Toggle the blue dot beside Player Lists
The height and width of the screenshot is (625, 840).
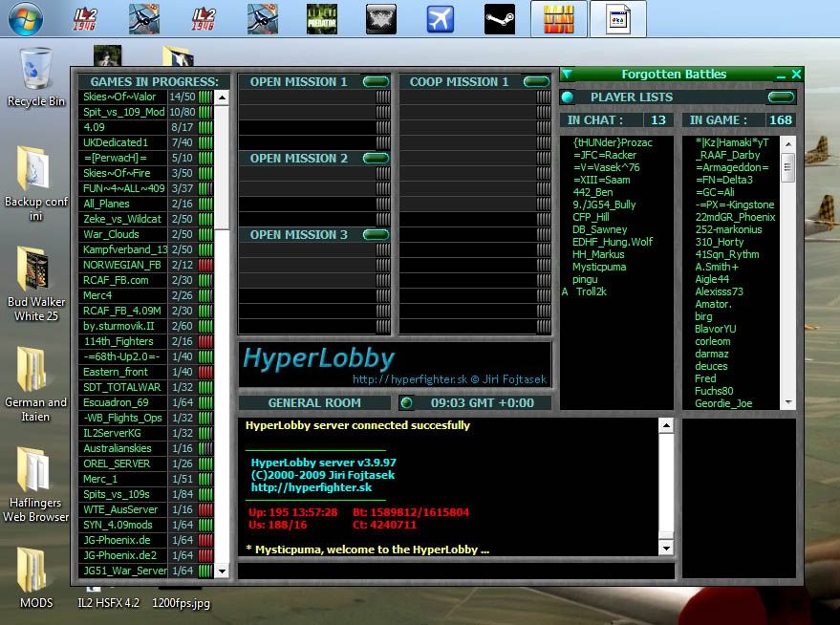point(568,97)
